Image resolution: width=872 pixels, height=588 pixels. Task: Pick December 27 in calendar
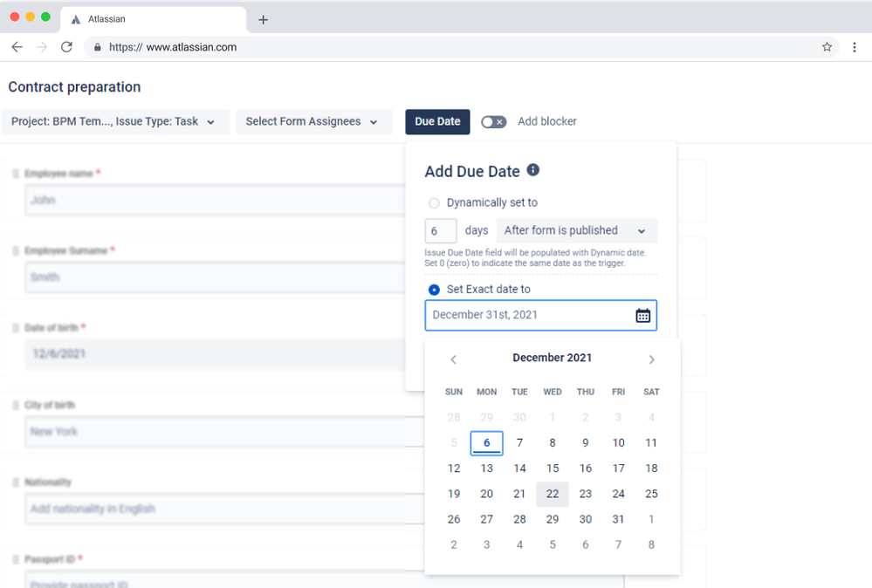[486, 519]
